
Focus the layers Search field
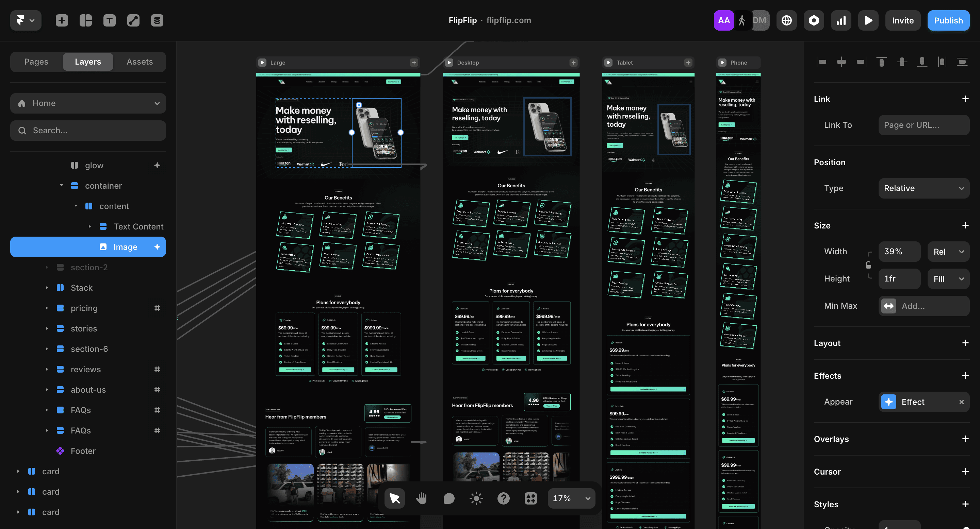tap(88, 130)
